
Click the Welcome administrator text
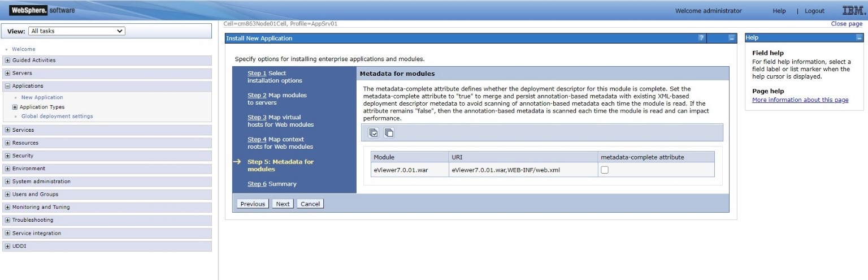(709, 11)
